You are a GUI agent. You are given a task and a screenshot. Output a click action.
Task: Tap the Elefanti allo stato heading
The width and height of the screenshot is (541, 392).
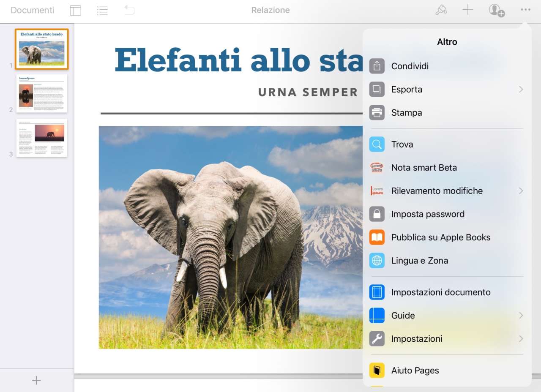(x=239, y=60)
